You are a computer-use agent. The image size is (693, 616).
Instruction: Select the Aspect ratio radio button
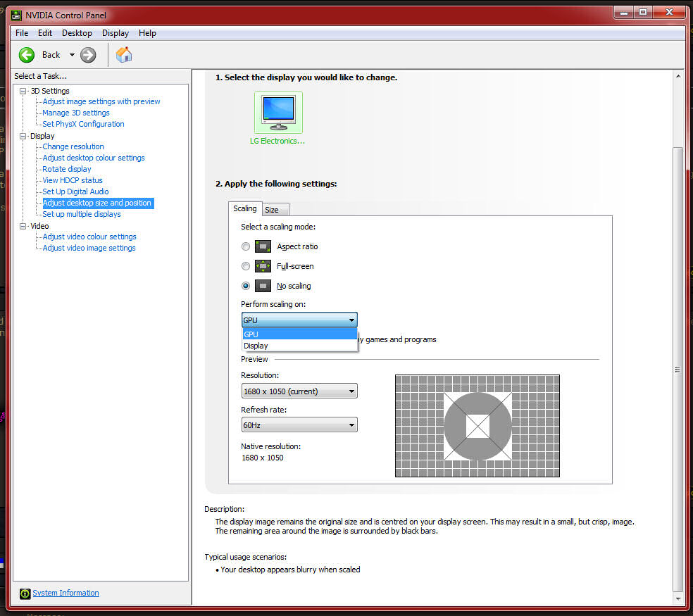pyautogui.click(x=246, y=246)
